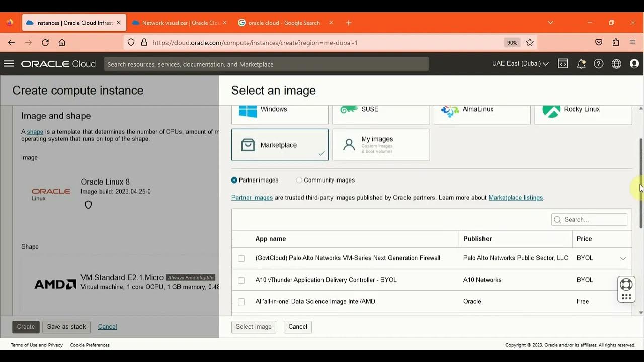The image size is (644, 362).
Task: Open Cloud Shell developer tools icon
Action: tap(563, 64)
